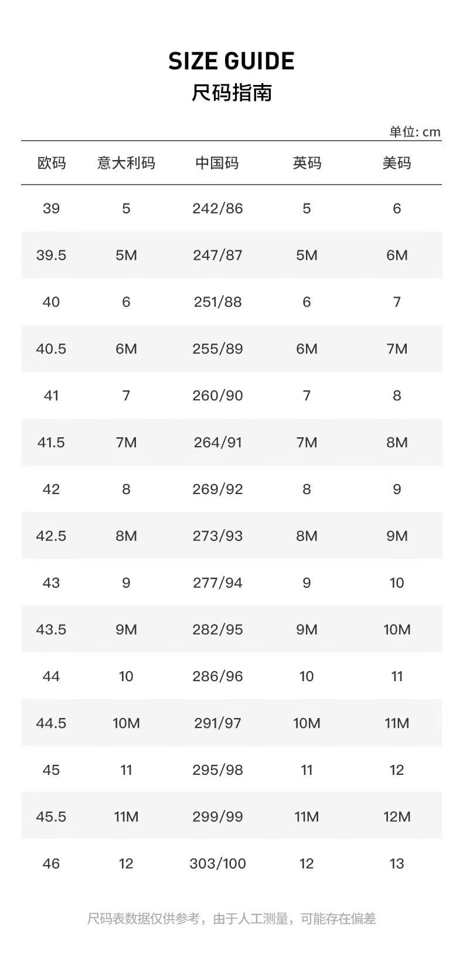Click the 260/90 China size cell

tap(217, 396)
